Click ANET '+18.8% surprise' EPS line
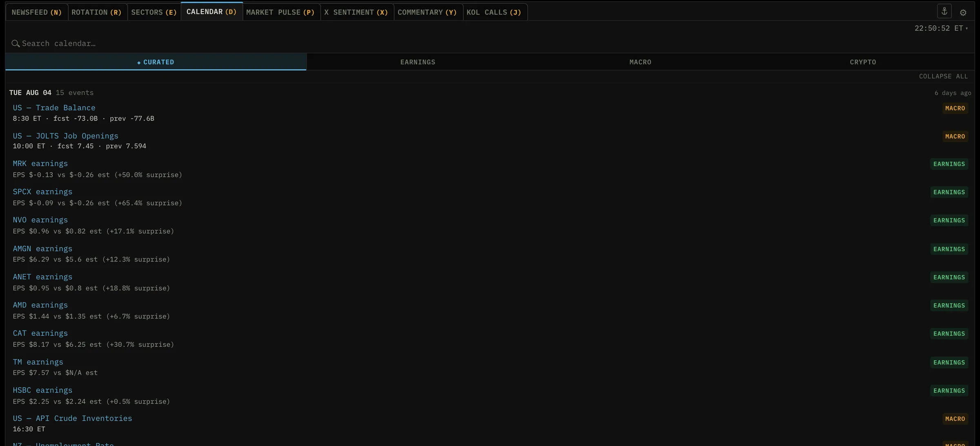The width and height of the screenshot is (980, 446). [x=91, y=288]
